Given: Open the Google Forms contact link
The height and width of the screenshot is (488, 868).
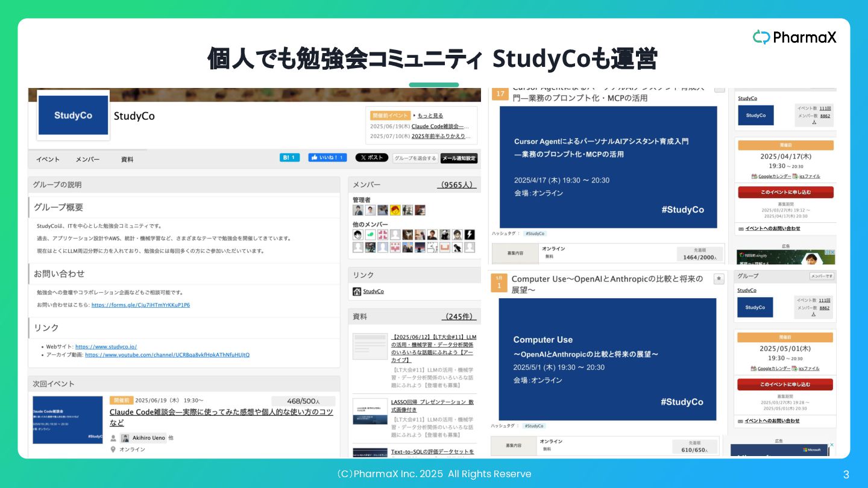Looking at the screenshot, I should [x=140, y=305].
